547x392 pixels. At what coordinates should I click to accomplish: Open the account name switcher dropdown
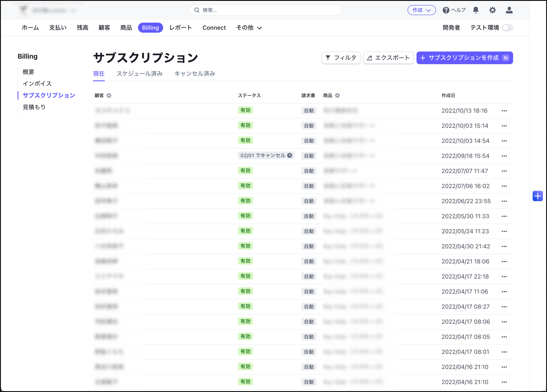49,10
